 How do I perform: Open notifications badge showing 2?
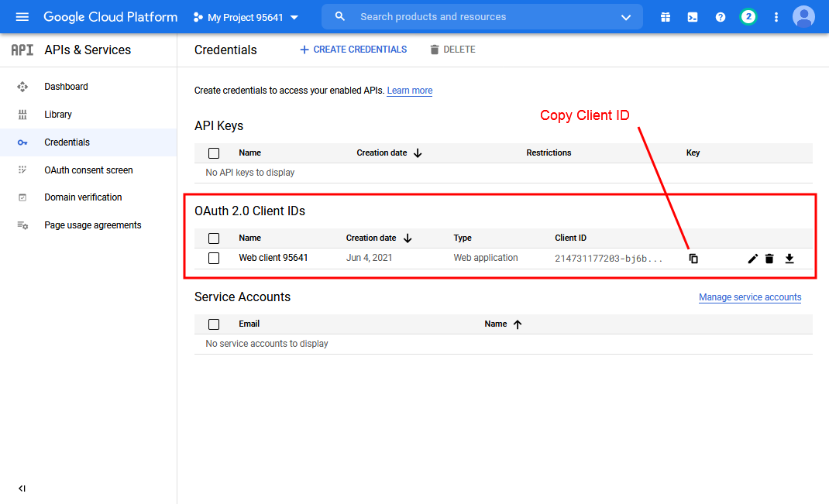pos(748,17)
